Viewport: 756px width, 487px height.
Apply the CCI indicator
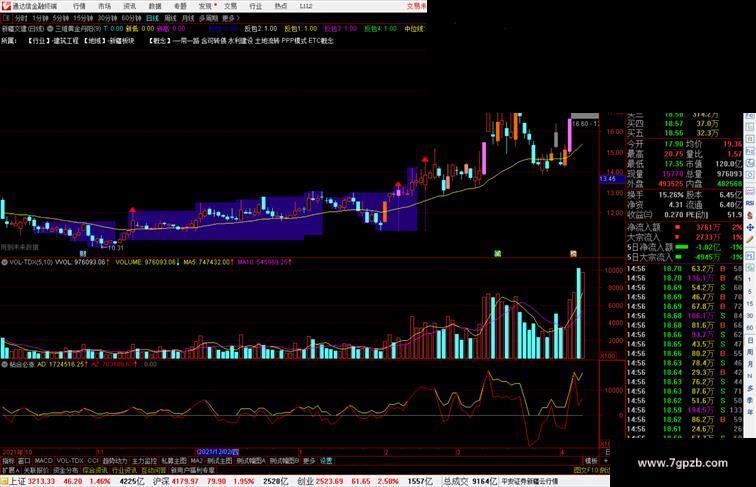93,461
